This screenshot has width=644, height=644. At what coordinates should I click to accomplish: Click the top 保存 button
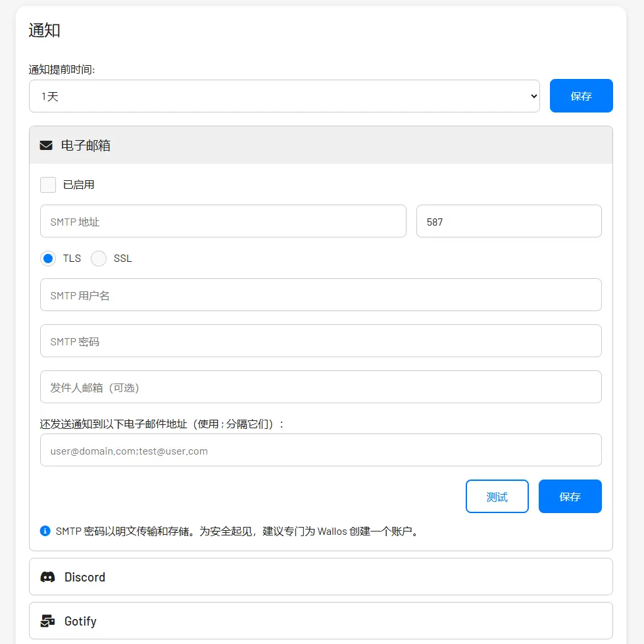(581, 95)
